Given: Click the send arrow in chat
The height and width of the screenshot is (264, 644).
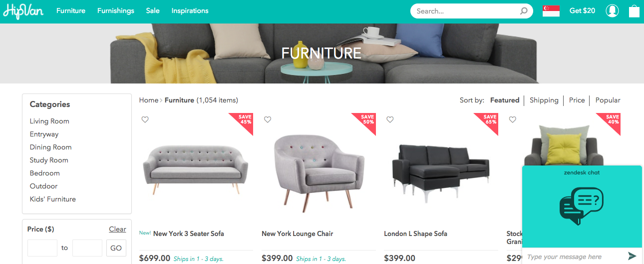Looking at the screenshot, I should tap(632, 256).
